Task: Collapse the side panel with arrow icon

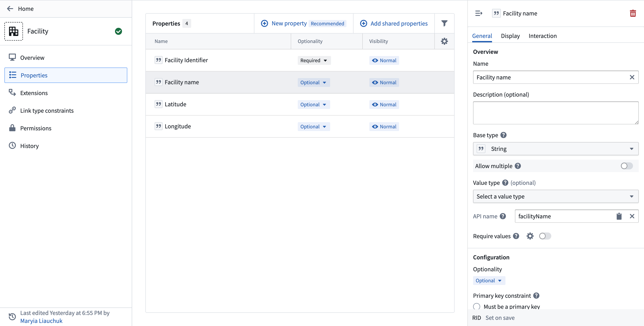Action: pos(479,13)
